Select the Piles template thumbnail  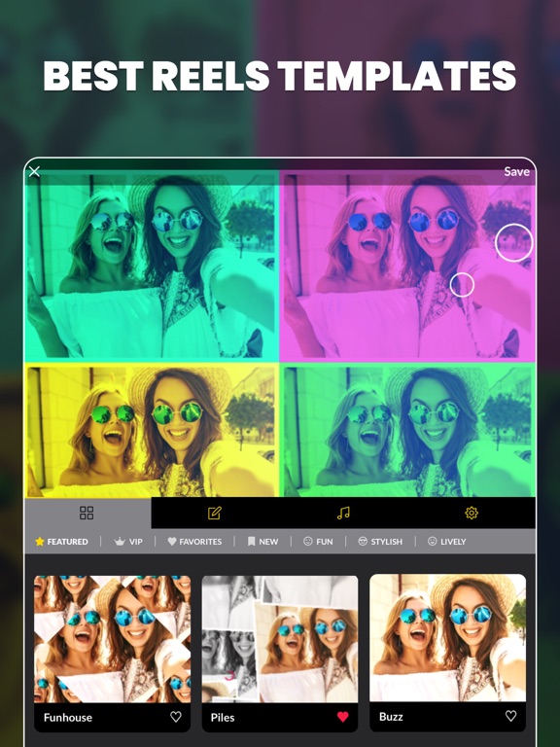tap(280, 639)
